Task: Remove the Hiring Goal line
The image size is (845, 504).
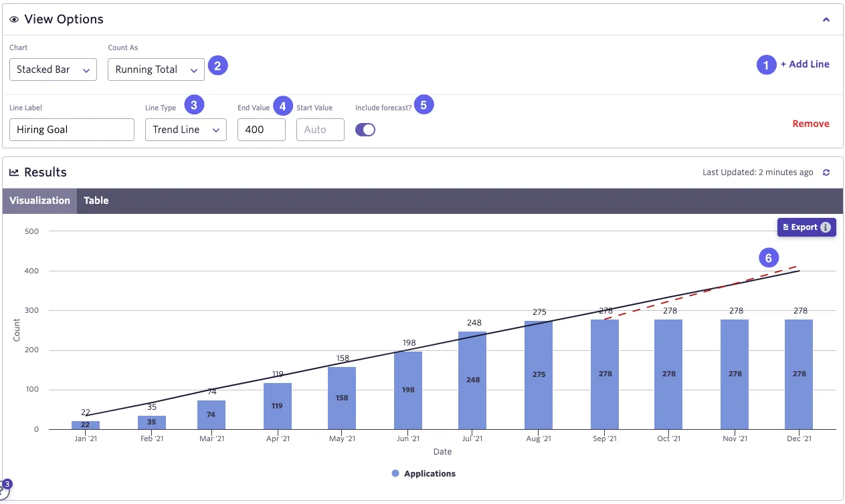Action: 811,124
